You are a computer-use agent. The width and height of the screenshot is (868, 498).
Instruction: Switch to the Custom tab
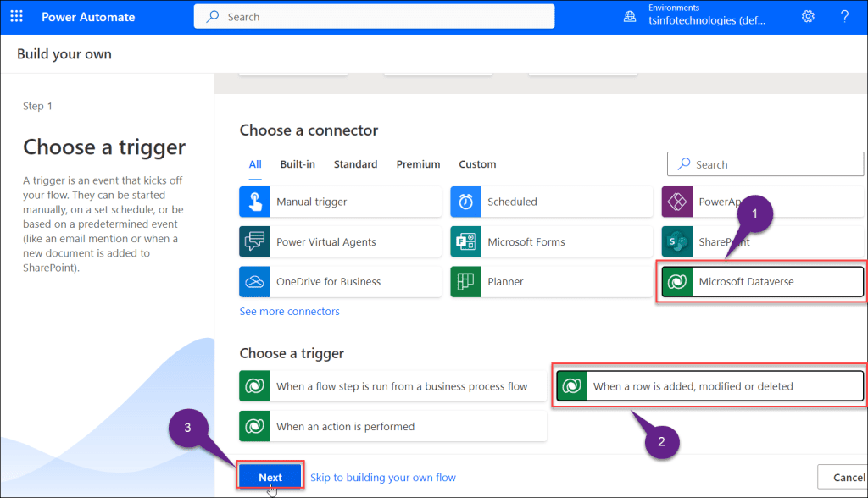477,164
